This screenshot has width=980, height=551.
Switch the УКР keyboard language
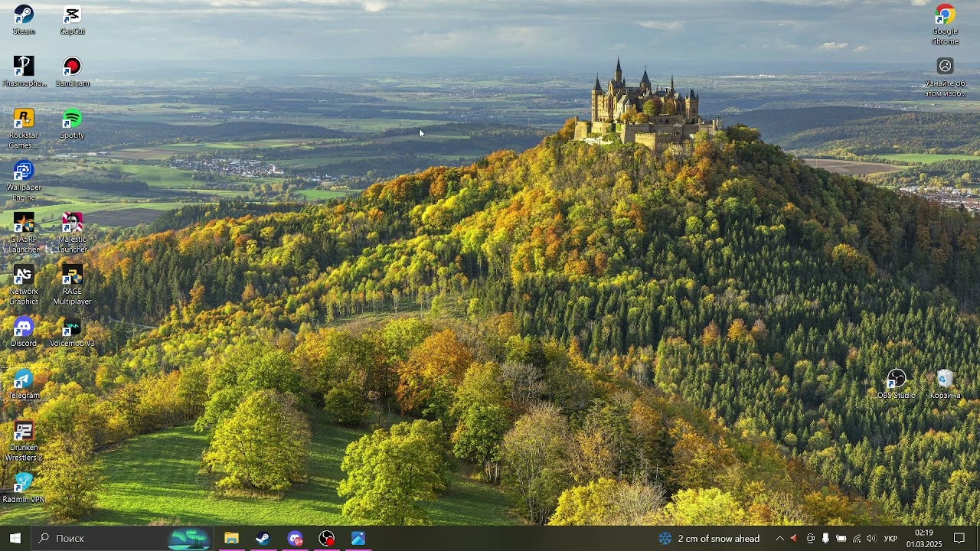click(x=890, y=539)
